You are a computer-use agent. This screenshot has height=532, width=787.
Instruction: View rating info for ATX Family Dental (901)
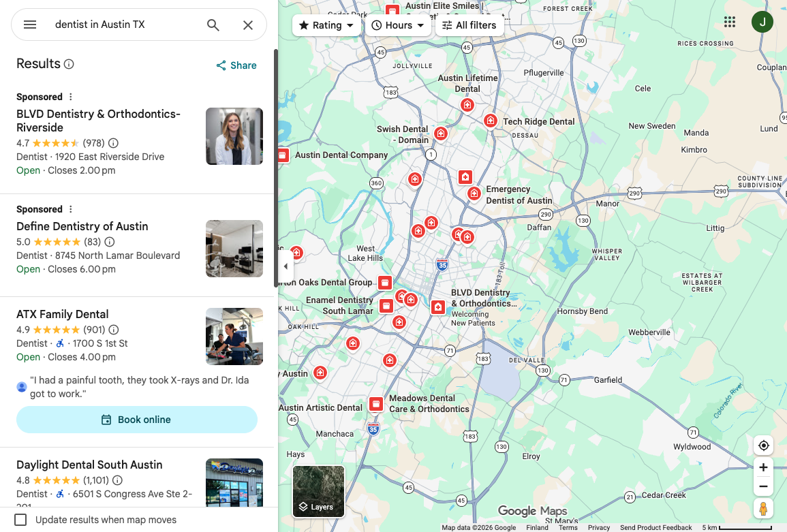114,330
